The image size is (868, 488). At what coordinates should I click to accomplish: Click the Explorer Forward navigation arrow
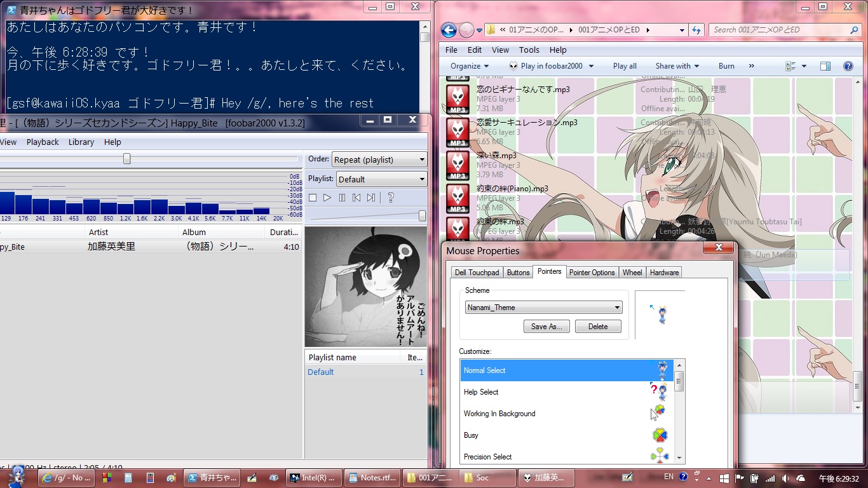tap(466, 30)
